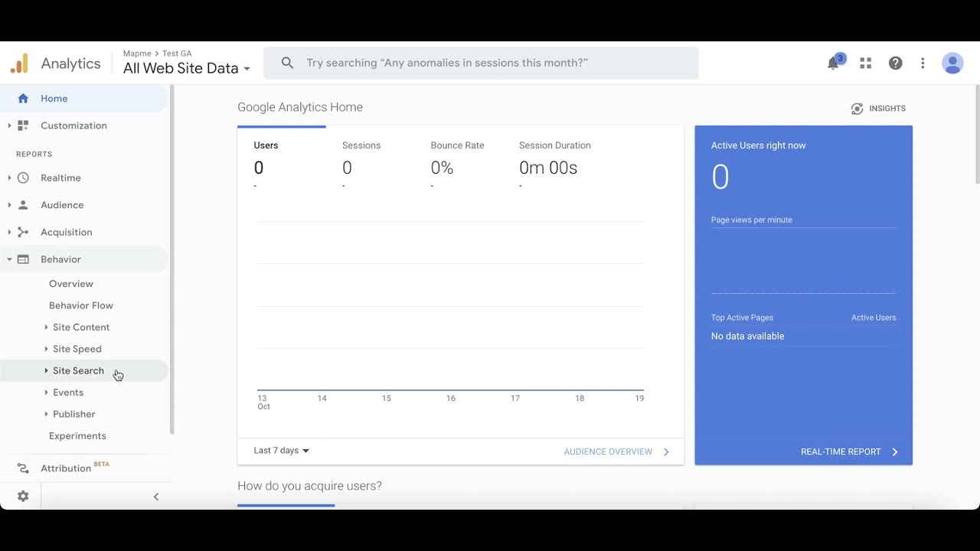980x551 pixels.
Task: Expand the Audience reports arrow
Action: 9,205
